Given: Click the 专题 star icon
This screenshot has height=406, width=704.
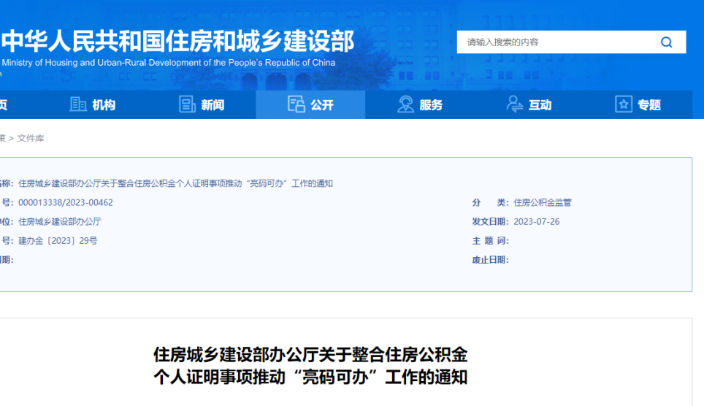Looking at the screenshot, I should coord(624,104).
